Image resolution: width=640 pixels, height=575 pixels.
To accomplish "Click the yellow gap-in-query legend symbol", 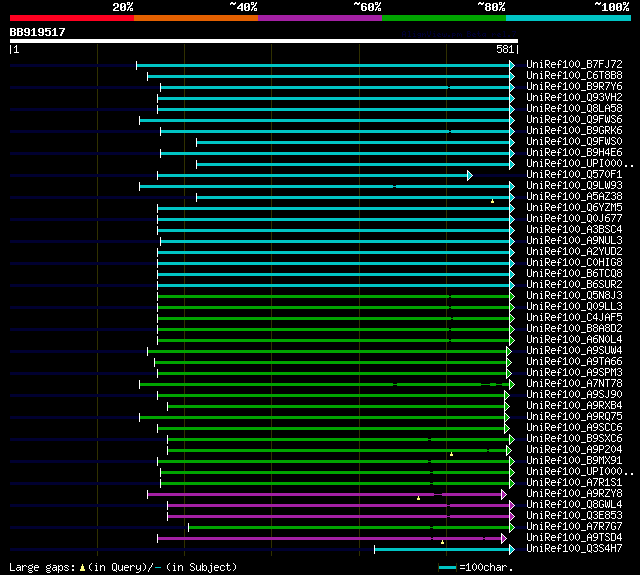I will [x=82, y=568].
